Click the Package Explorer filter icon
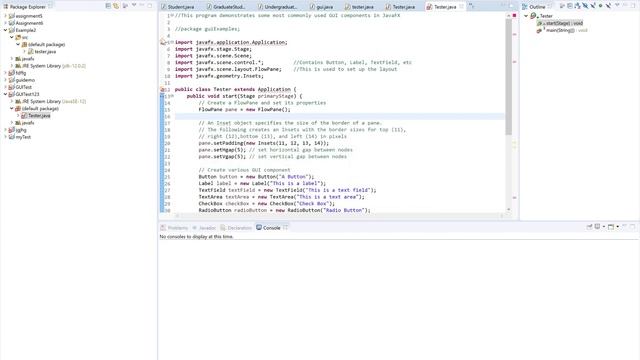 pos(125,6)
